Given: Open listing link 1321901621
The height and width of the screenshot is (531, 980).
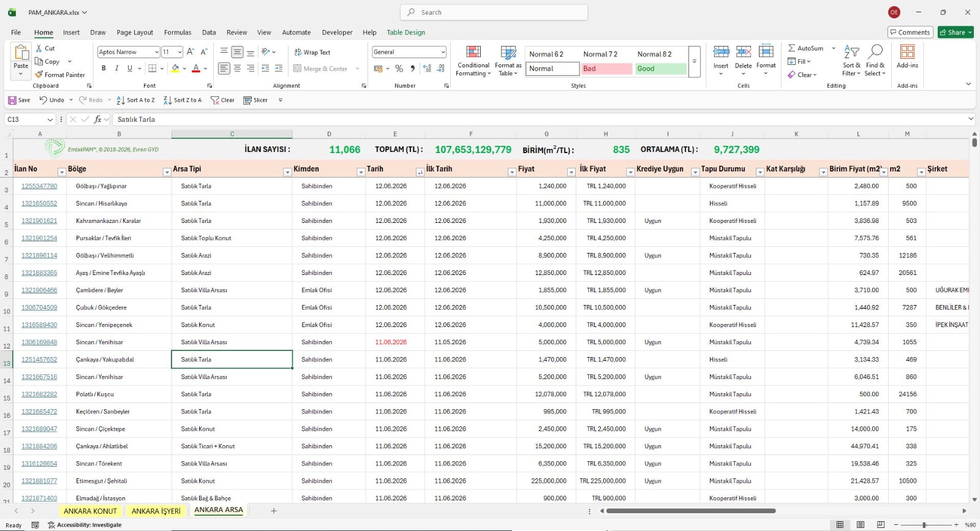Looking at the screenshot, I should pos(39,220).
